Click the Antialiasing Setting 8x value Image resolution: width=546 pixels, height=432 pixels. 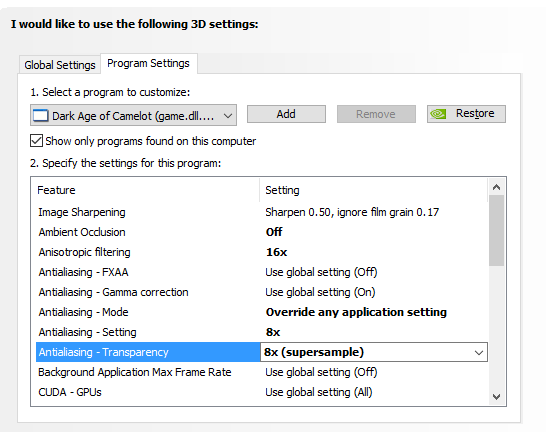pyautogui.click(x=273, y=332)
